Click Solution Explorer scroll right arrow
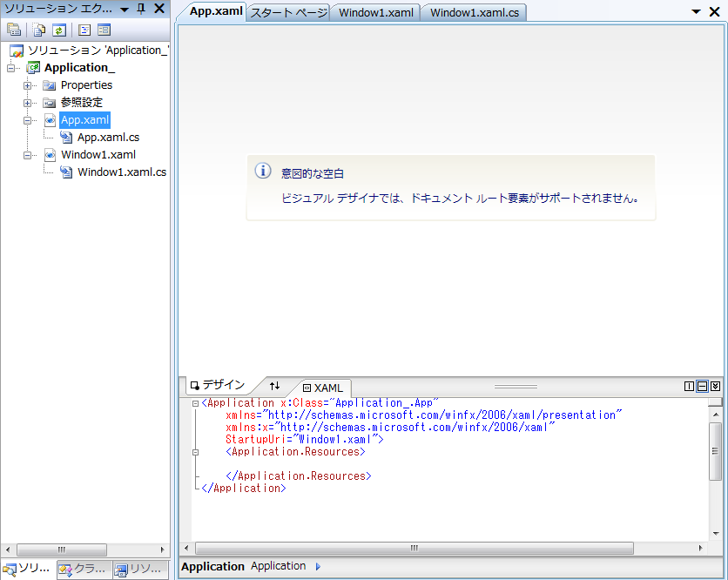This screenshot has width=728, height=580. tap(162, 550)
